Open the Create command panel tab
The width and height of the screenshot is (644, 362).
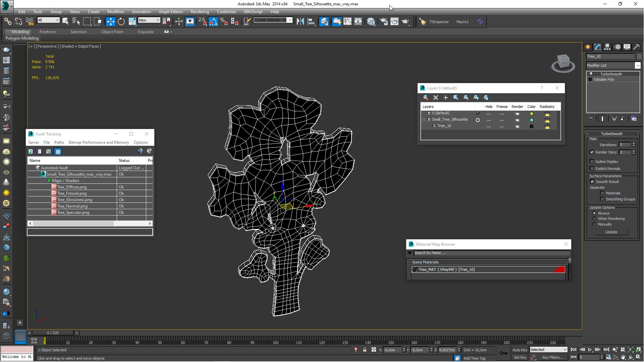tap(588, 47)
